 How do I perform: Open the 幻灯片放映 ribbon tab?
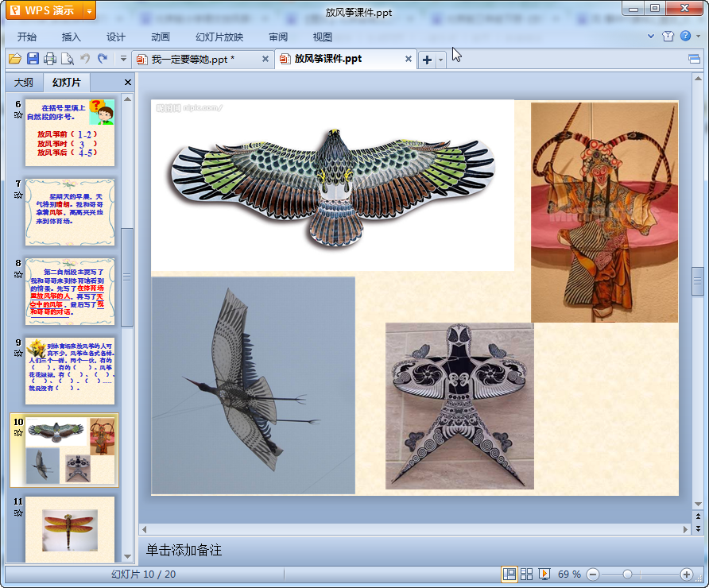219,37
